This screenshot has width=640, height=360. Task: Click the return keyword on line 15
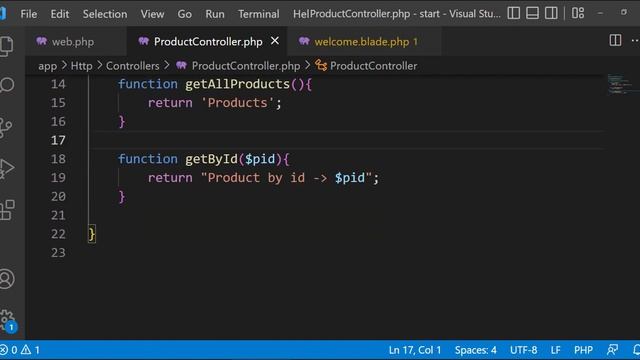170,103
